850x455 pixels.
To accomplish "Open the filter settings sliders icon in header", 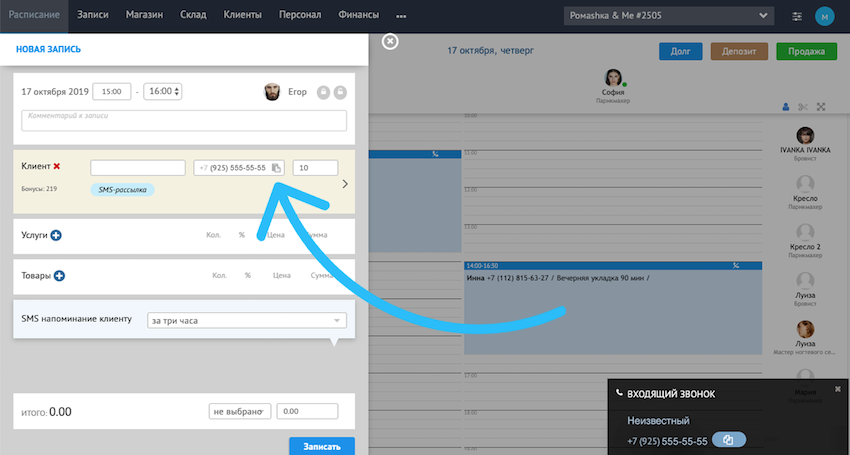I will click(x=796, y=16).
